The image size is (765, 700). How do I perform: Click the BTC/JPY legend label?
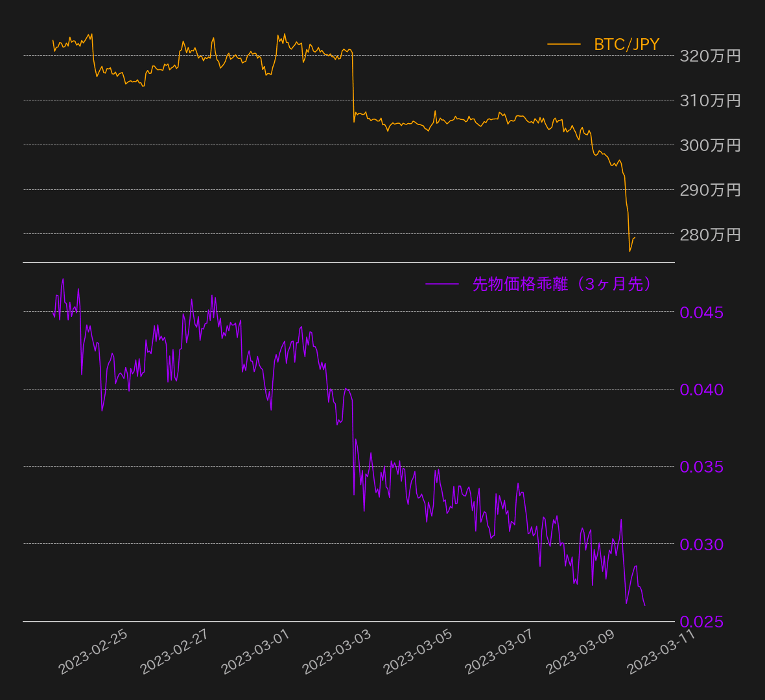(x=626, y=44)
